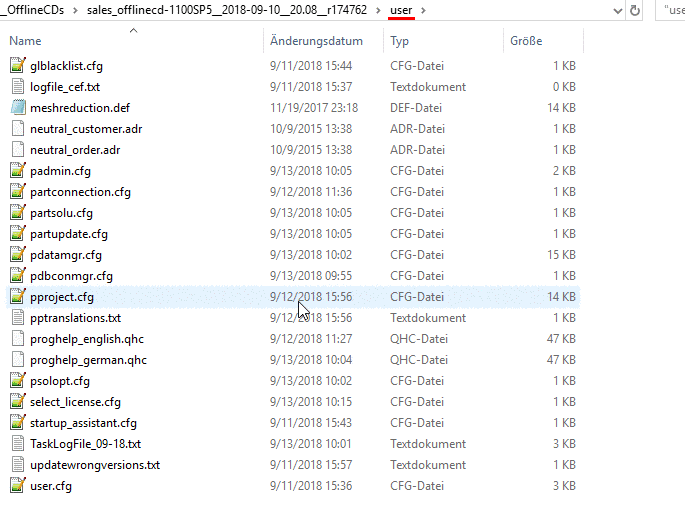Click the startup_assistant.cfg file icon
Viewport: 685px width, 509px height.
point(17,422)
